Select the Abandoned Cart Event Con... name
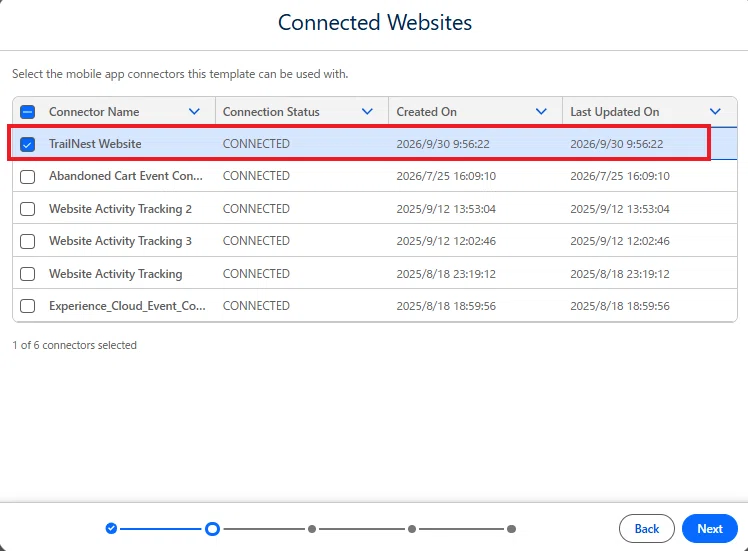 click(x=126, y=176)
